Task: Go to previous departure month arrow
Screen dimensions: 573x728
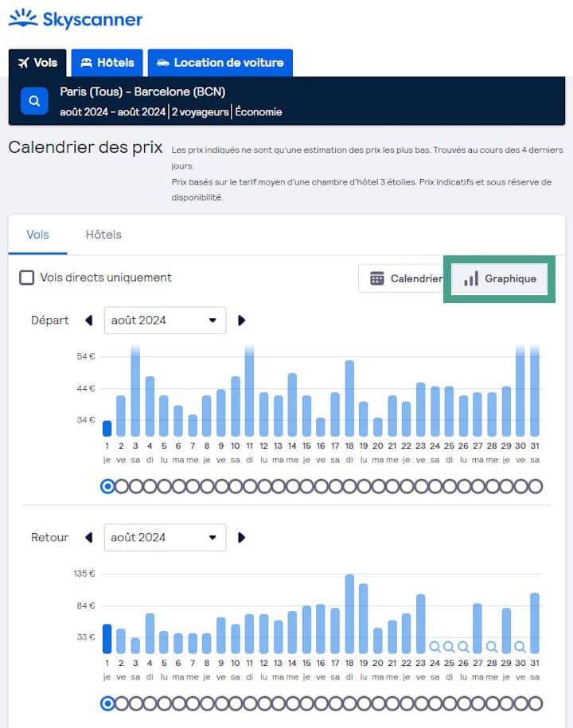Action: pos(88,321)
